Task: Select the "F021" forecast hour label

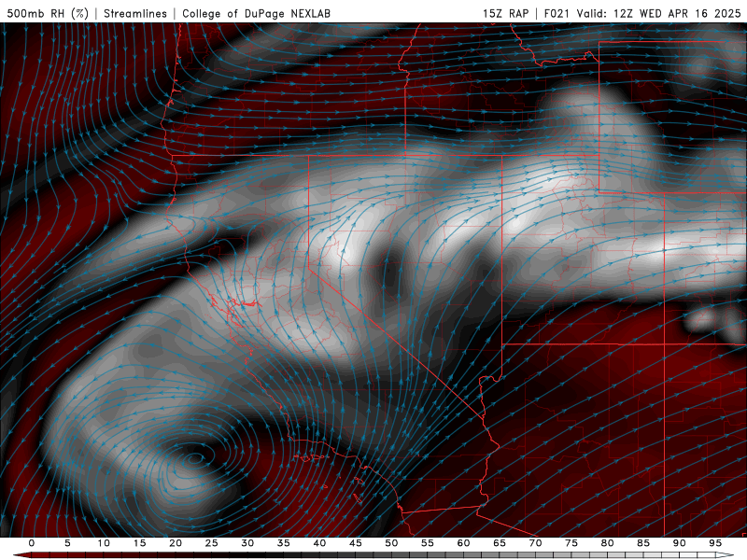Action: click(557, 13)
